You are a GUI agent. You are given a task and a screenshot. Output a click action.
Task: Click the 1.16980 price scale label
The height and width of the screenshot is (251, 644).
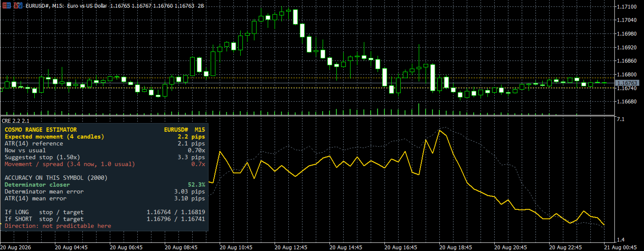[626, 34]
